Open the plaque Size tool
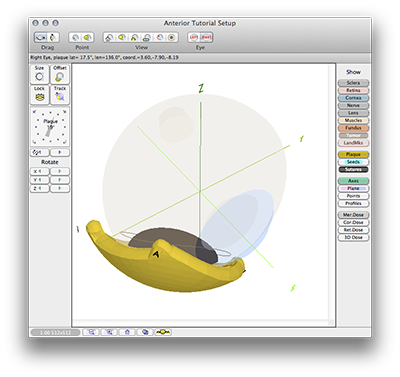 [x=39, y=74]
